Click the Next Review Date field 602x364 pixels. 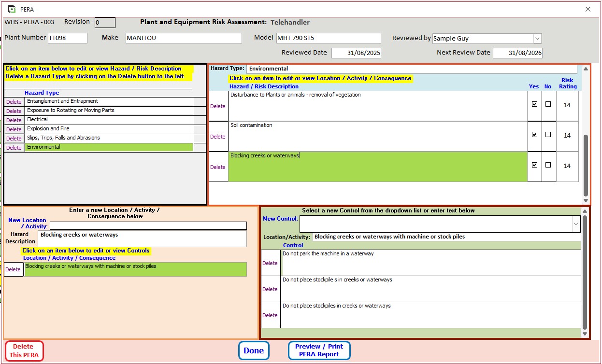click(517, 53)
